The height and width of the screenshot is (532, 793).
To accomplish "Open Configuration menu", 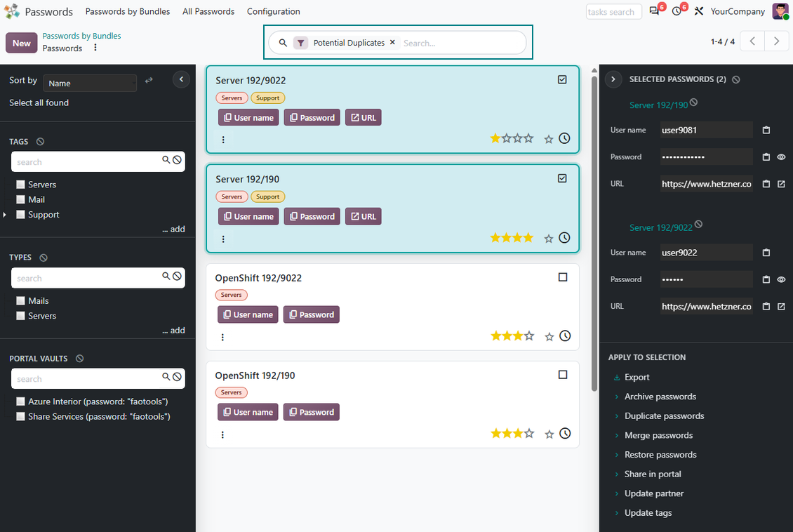I will pos(273,11).
